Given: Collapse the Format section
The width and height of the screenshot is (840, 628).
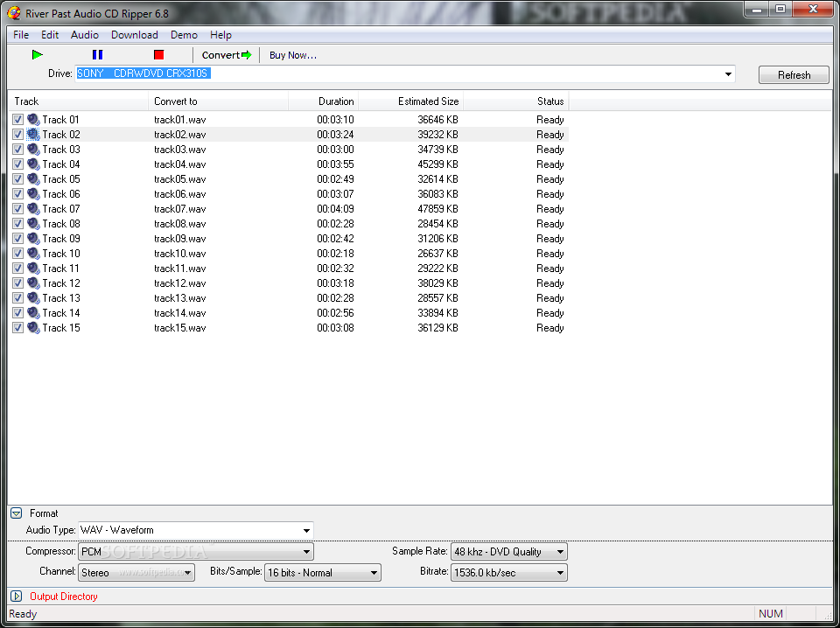Looking at the screenshot, I should [16, 513].
